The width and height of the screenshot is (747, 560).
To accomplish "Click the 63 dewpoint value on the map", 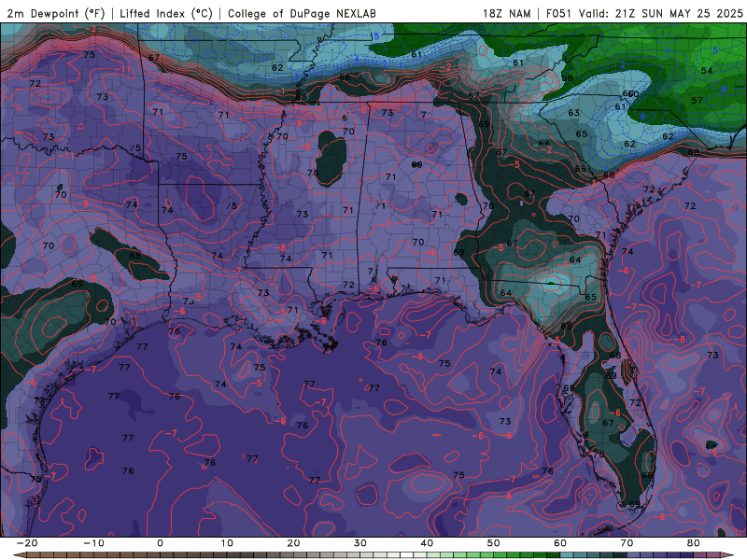I will tap(573, 113).
